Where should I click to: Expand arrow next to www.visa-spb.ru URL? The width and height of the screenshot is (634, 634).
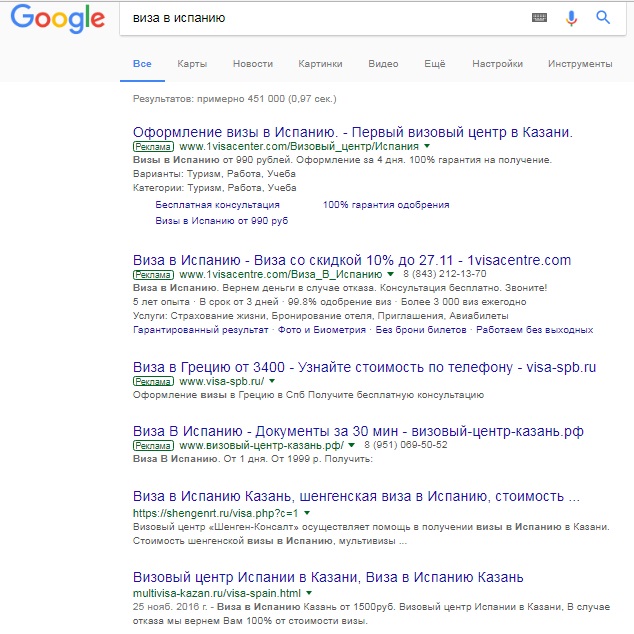(272, 381)
